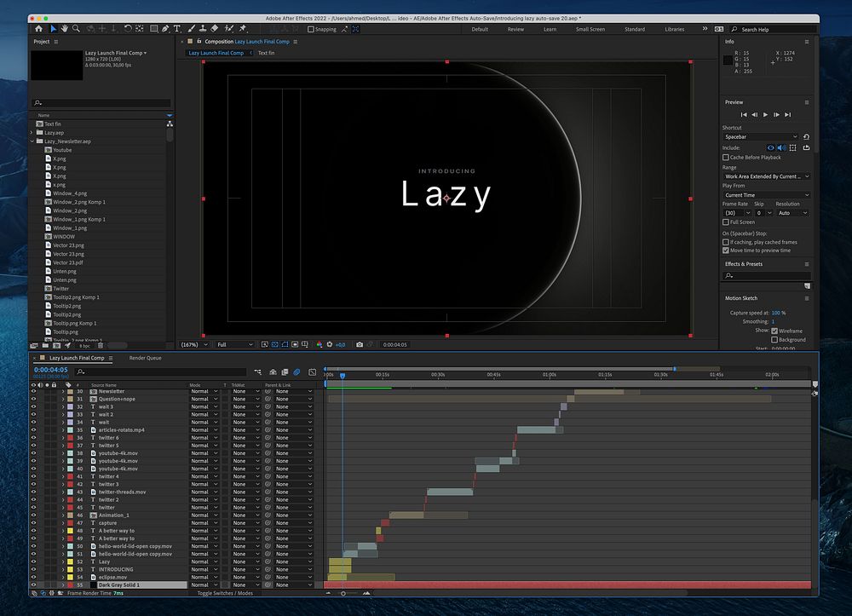Enable the Snapping checkbox
Viewport: 852px width, 616px height.
point(310,29)
